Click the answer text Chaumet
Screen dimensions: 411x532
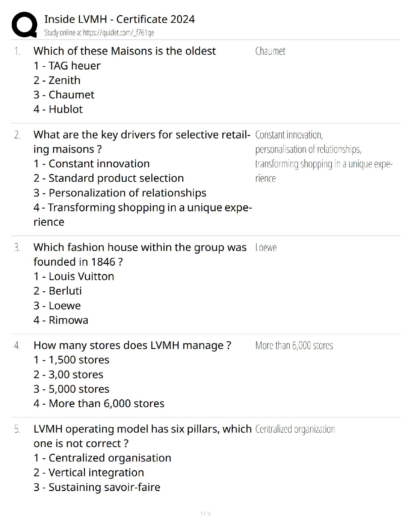point(270,51)
